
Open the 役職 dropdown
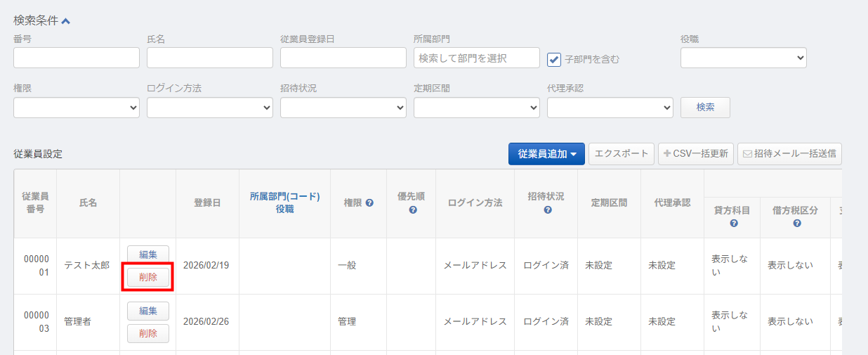743,58
